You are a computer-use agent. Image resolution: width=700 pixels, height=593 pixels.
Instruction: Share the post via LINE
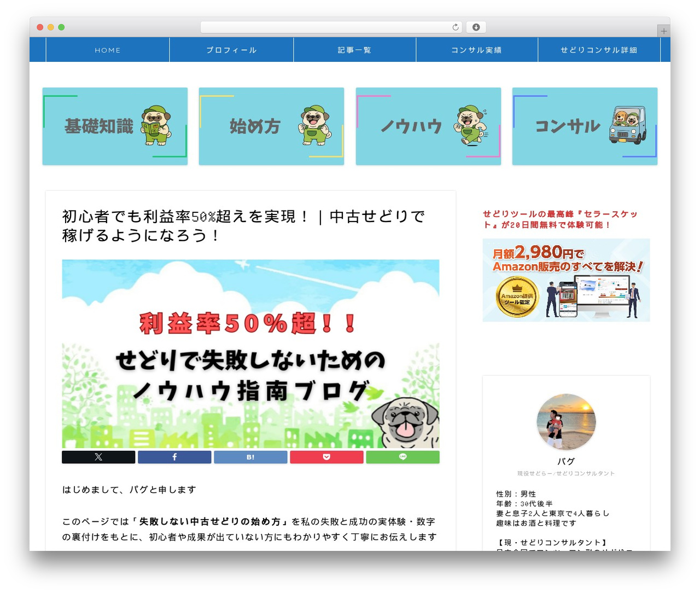(x=402, y=457)
